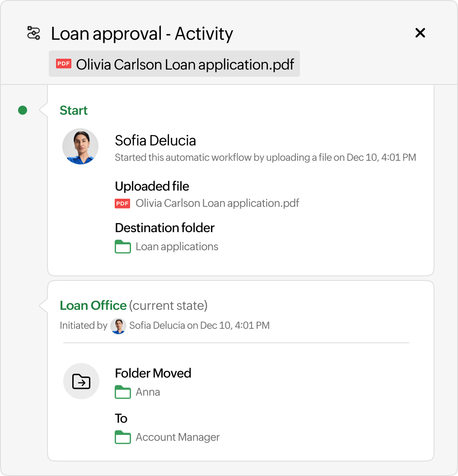458x476 pixels.
Task: Close the Loan approval Activity panel
Action: (420, 33)
